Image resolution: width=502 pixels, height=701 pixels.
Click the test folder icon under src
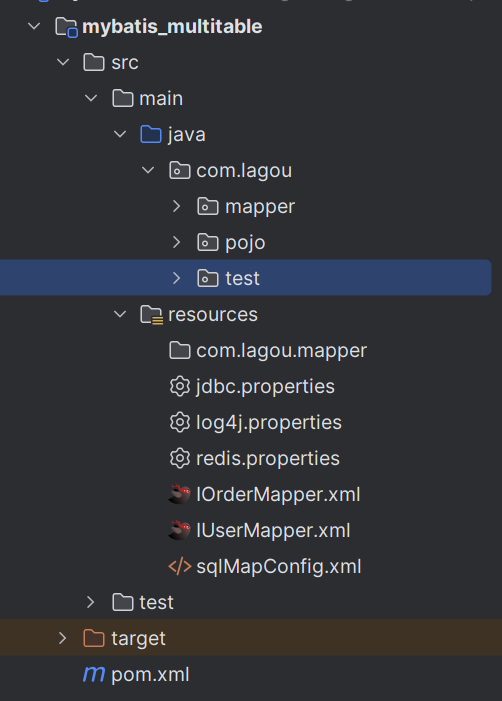point(122,603)
